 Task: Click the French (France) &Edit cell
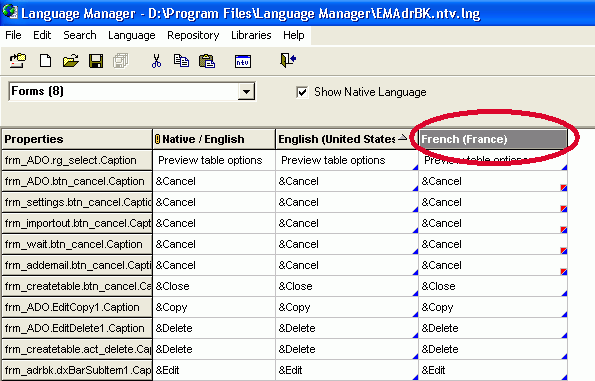tap(493, 370)
